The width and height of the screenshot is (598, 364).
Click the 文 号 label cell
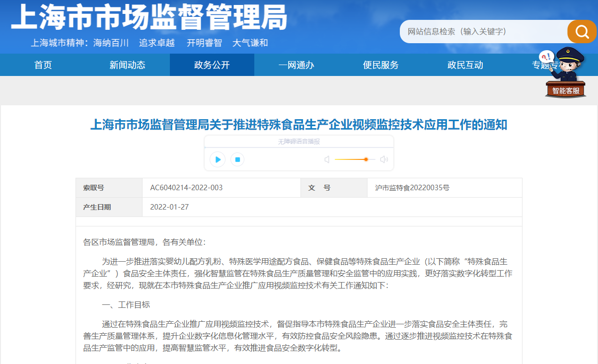pyautogui.click(x=334, y=188)
